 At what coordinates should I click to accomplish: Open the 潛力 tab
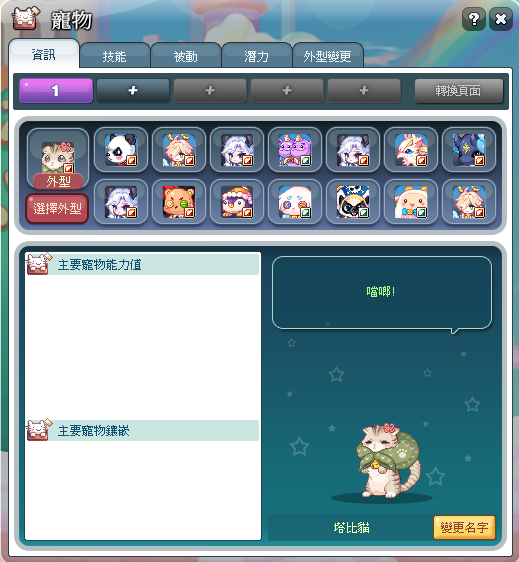pyautogui.click(x=257, y=56)
